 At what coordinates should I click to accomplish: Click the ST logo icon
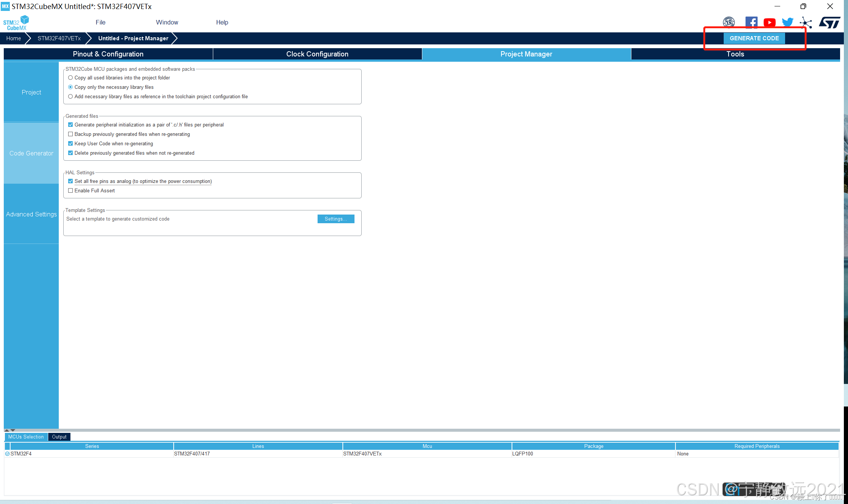830,23
